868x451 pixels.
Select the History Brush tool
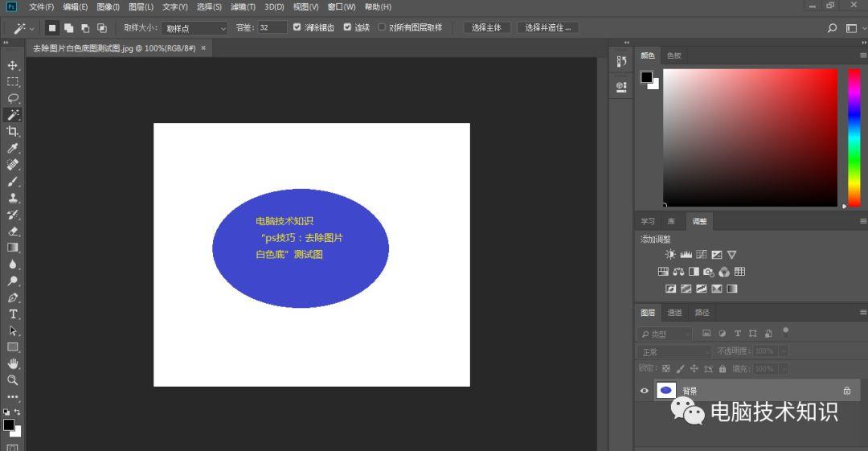(13, 215)
